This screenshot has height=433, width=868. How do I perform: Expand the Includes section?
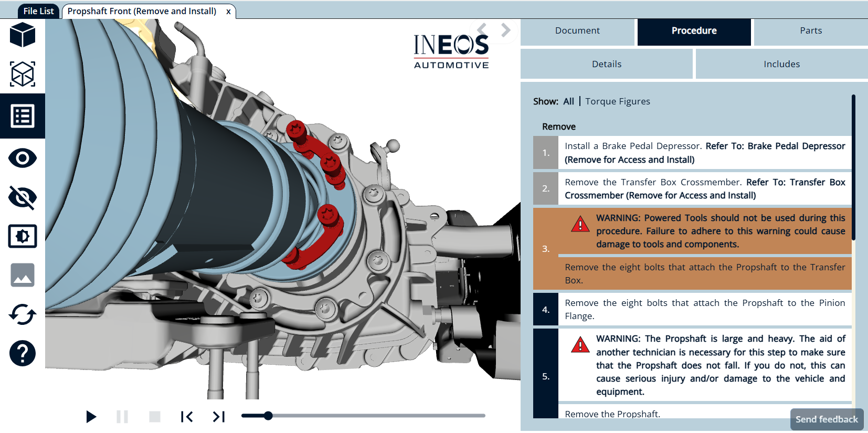tap(781, 64)
